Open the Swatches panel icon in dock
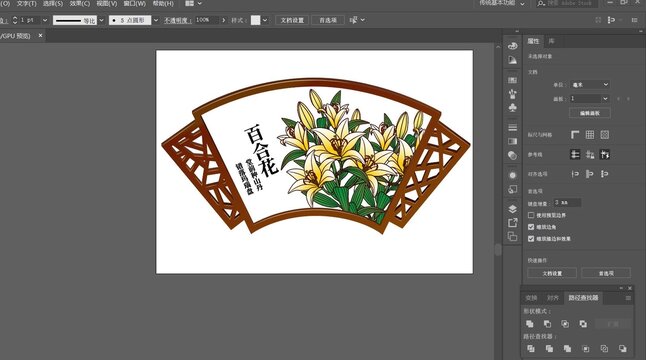This screenshot has width=646, height=360. [513, 80]
